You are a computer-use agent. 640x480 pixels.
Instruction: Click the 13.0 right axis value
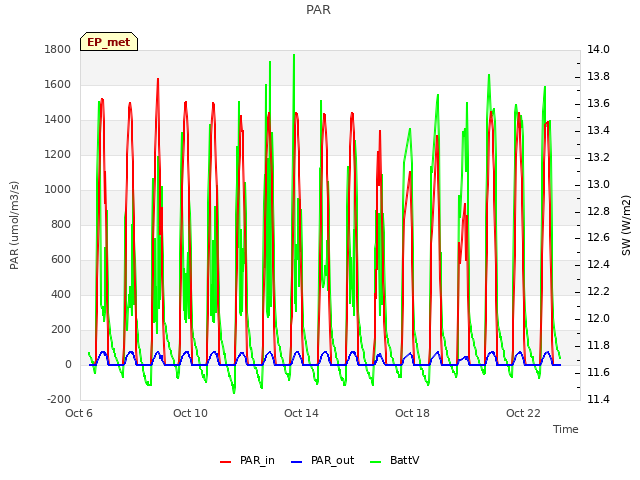598,184
